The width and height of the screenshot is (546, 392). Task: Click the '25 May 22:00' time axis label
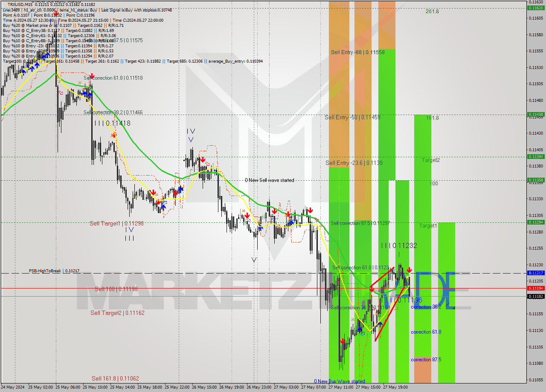(178, 387)
